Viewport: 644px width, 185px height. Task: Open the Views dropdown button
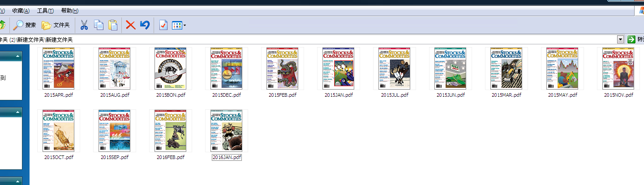[179, 25]
